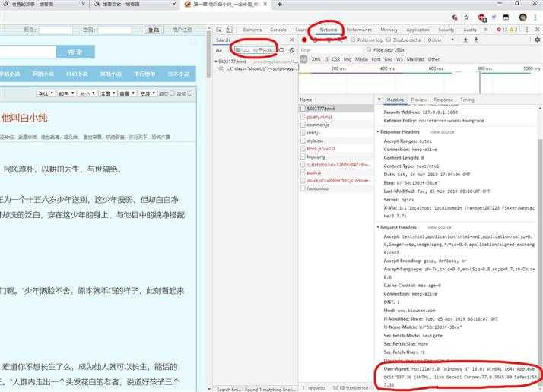This screenshot has height=392, width=543.
Task: Click the export HAR download icon
Action: (476, 40)
